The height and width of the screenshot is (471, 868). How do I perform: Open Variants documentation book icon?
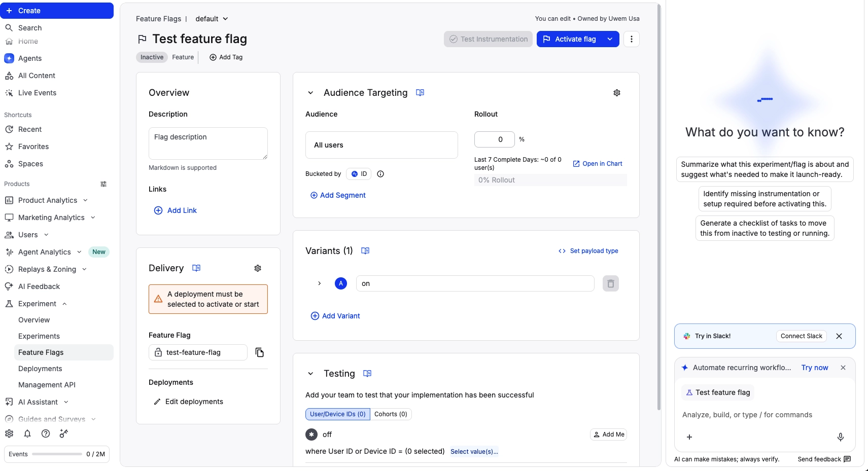(365, 251)
